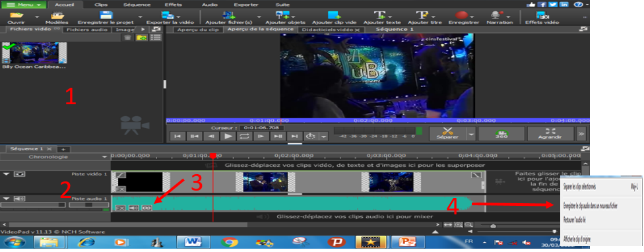The image size is (644, 252).
Task: Switch to the Audio ribbon tab
Action: pos(210,5)
